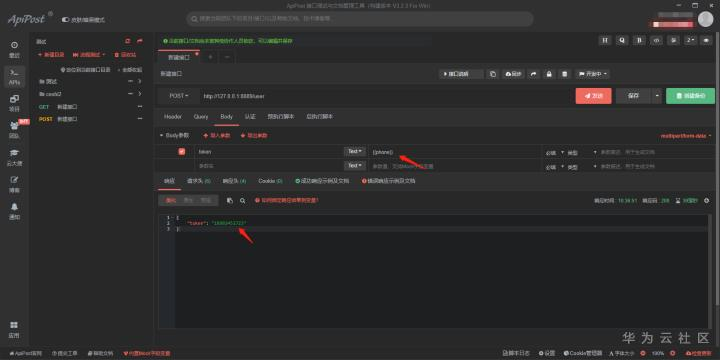Open the request headers tab in response area
720x360 pixels.
(x=198, y=181)
